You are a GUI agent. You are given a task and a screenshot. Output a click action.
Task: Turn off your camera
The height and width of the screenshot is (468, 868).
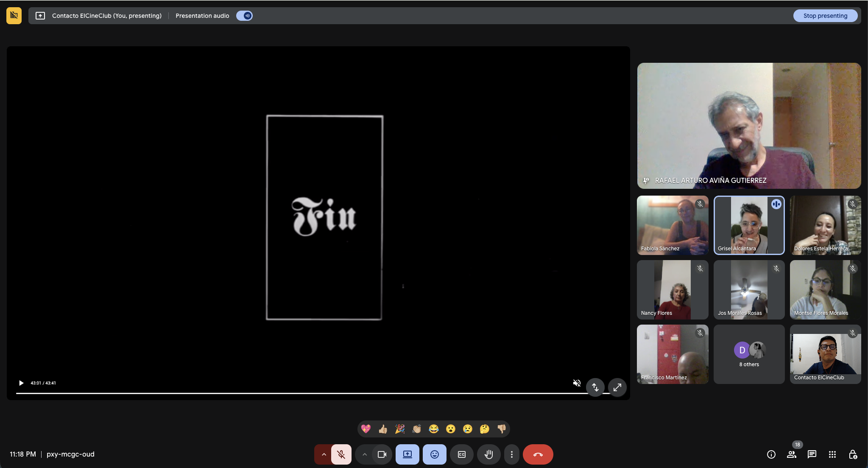381,454
